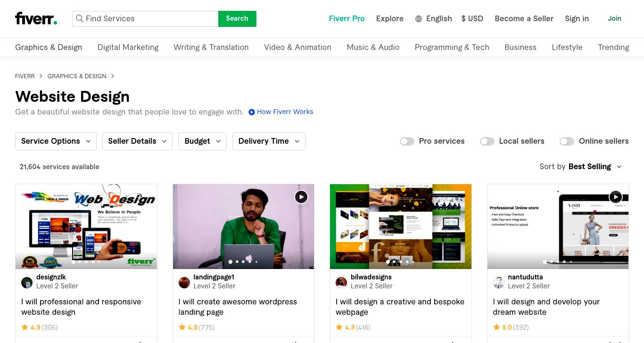Play the nantudutta gig video
The width and height of the screenshot is (644, 343).
(615, 197)
